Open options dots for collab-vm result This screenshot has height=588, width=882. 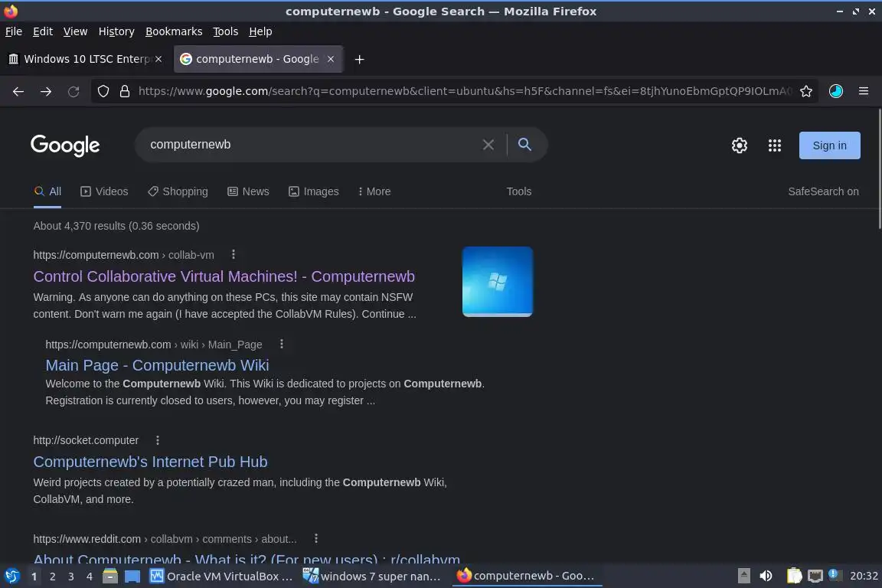[x=234, y=255]
